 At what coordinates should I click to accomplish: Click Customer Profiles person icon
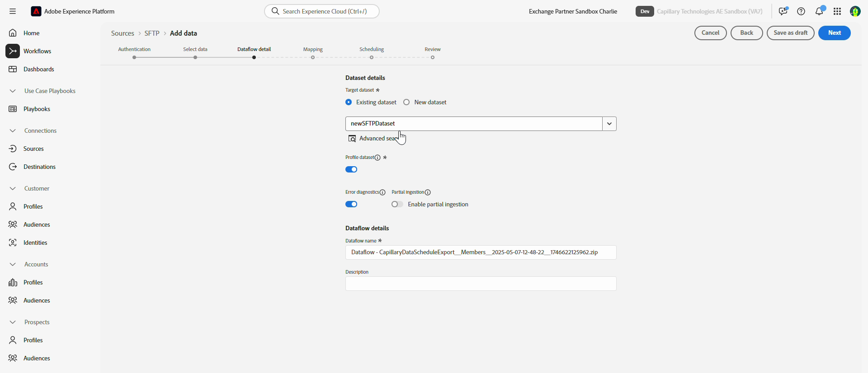13,206
